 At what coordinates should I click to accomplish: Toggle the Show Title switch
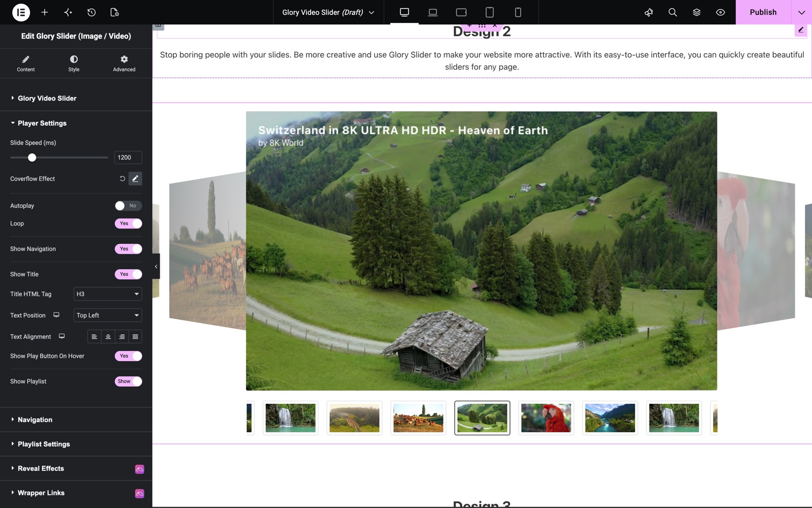pyautogui.click(x=128, y=274)
